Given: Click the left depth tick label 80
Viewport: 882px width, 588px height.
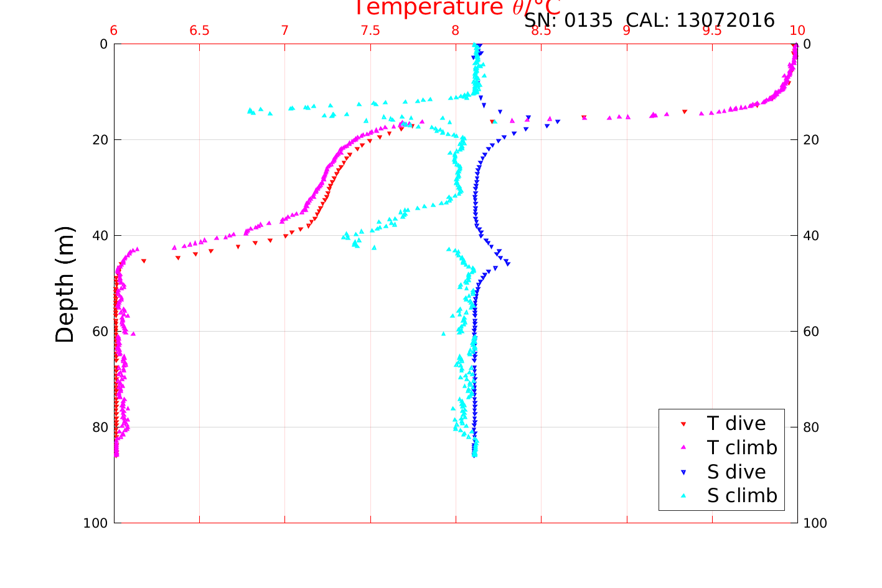Looking at the screenshot, I should coord(100,427).
